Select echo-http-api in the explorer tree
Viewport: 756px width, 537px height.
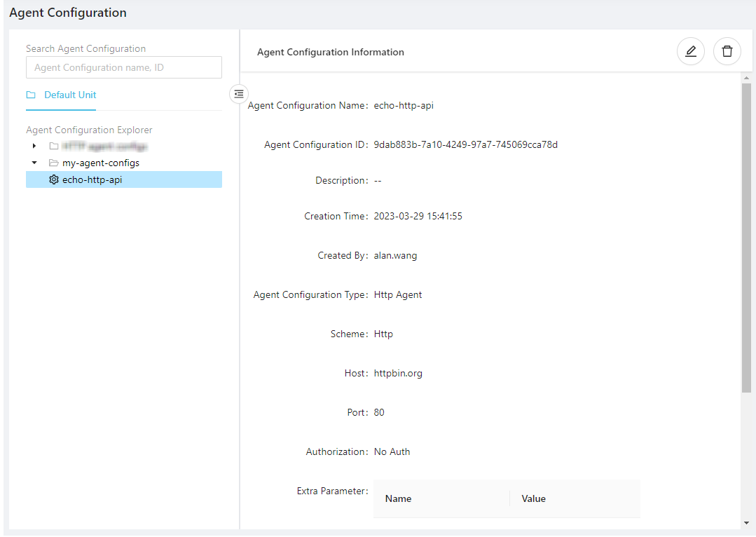click(92, 180)
